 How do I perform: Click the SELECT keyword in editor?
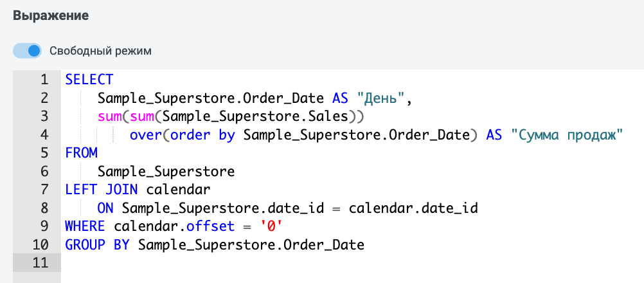pyautogui.click(x=89, y=79)
